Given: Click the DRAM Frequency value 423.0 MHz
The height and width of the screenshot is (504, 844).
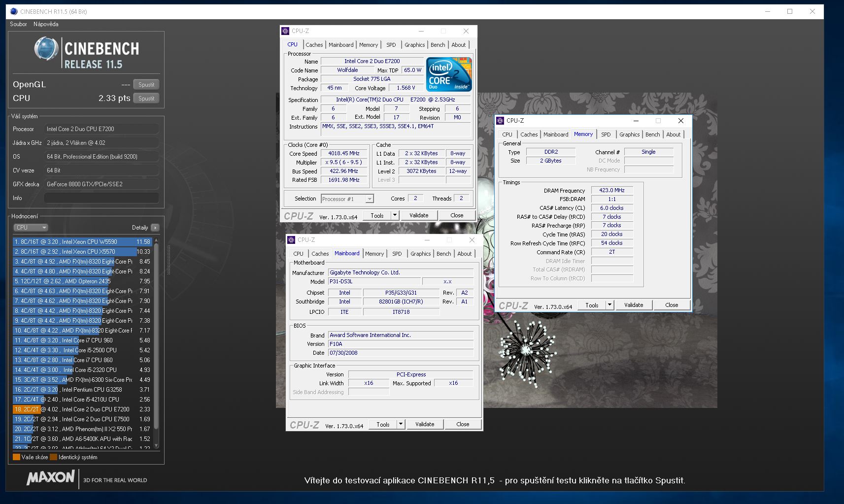Looking at the screenshot, I should click(612, 190).
